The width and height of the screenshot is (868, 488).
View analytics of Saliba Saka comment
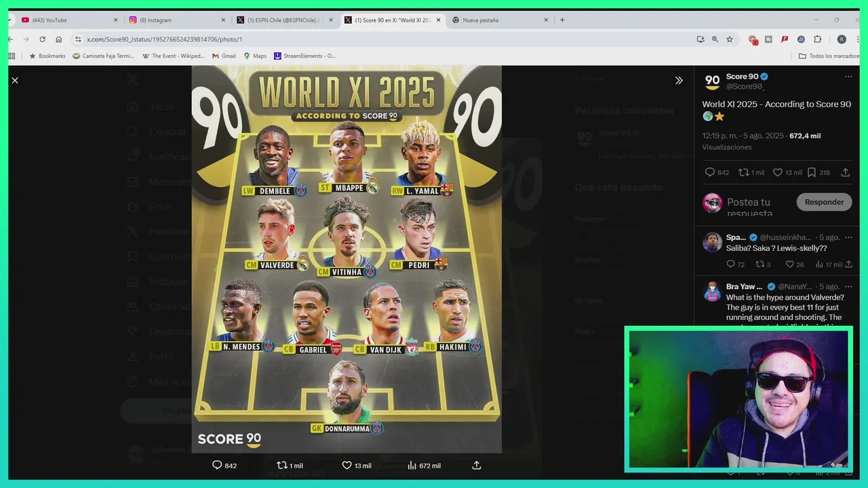click(829, 264)
